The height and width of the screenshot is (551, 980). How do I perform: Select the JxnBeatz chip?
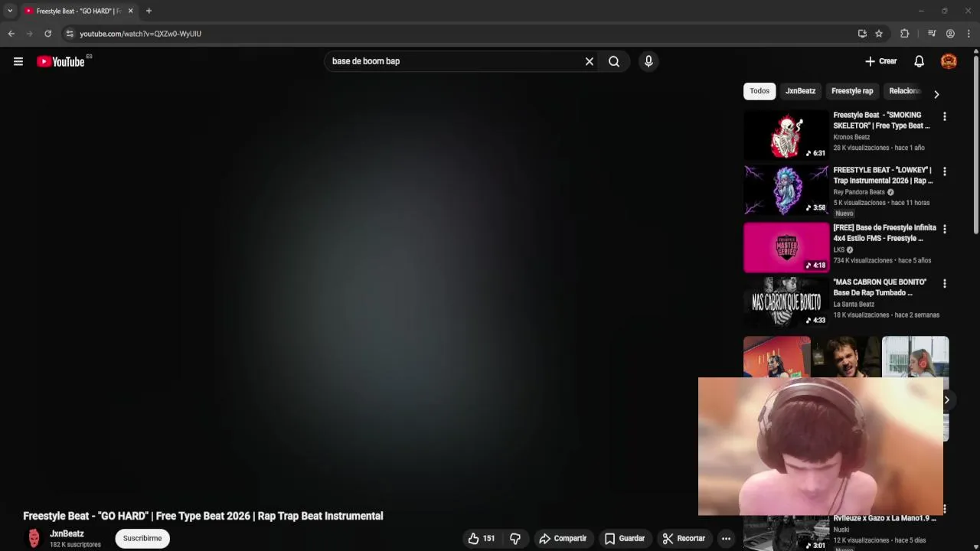click(x=800, y=91)
